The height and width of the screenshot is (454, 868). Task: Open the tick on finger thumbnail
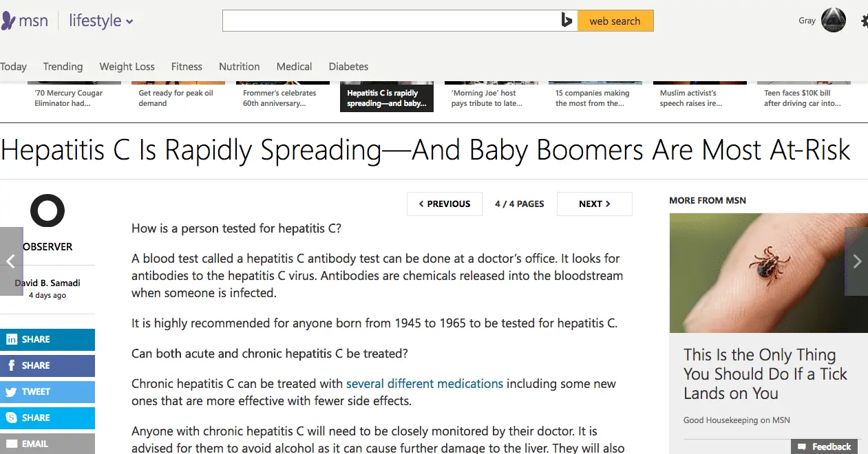764,273
